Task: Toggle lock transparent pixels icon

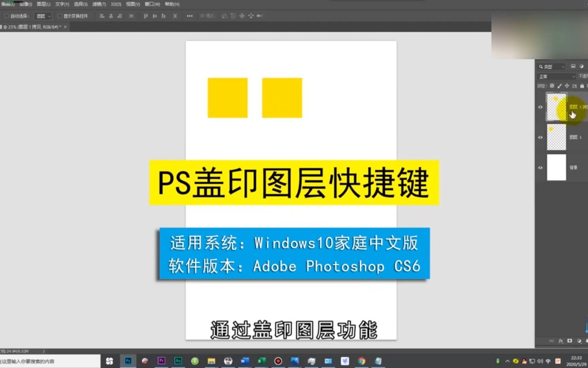Action: point(552,86)
